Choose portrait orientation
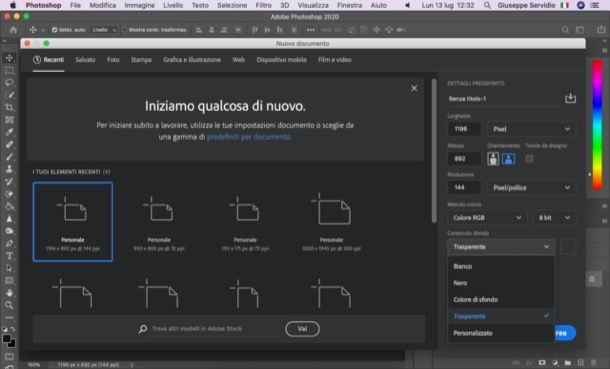610x369 pixels. click(493, 159)
